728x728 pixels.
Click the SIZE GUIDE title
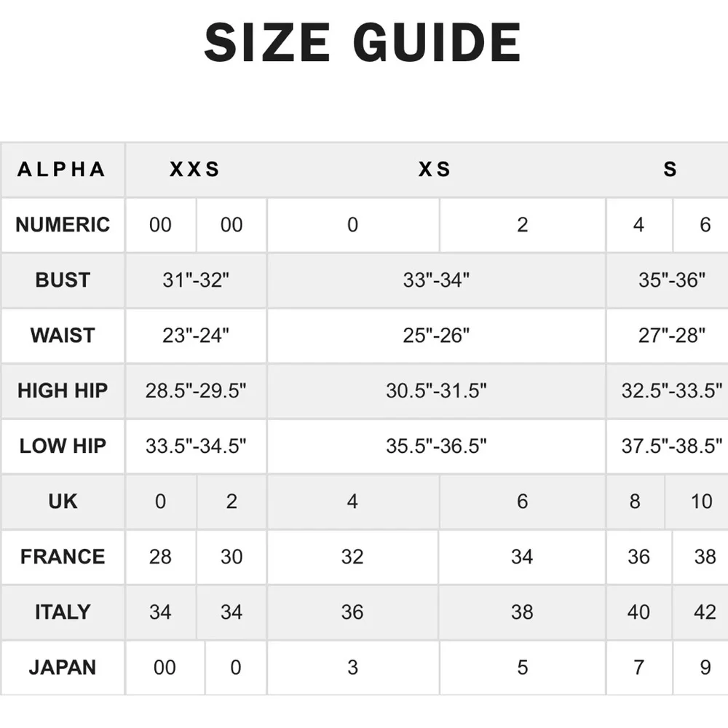pos(363,42)
